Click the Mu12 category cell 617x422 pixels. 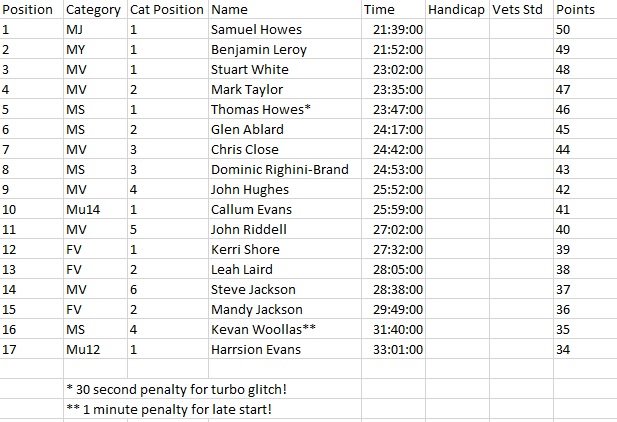coord(87,350)
